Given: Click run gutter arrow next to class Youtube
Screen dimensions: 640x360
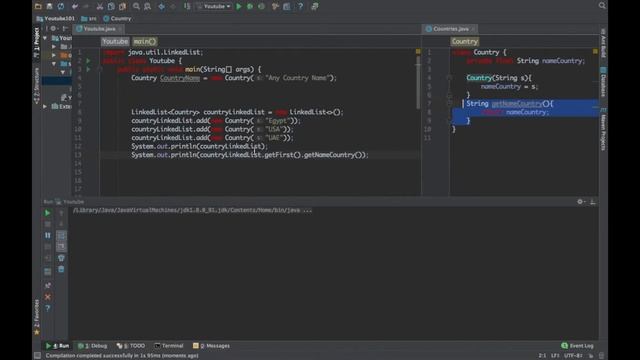Looking at the screenshot, I should pyautogui.click(x=89, y=61).
